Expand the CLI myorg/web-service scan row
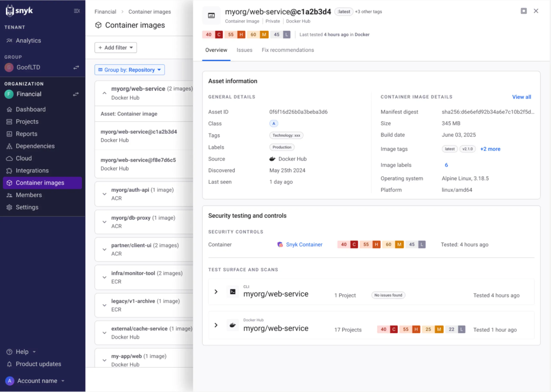The width and height of the screenshot is (551, 392). (x=216, y=292)
